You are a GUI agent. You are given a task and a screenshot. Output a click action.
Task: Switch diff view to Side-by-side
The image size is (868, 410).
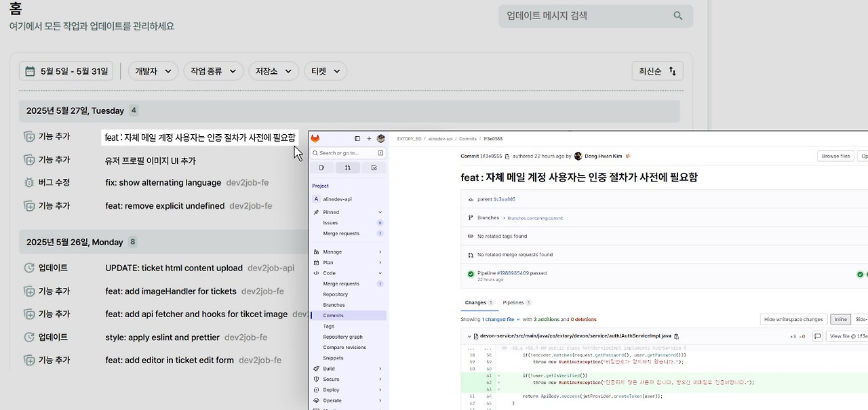(862, 319)
